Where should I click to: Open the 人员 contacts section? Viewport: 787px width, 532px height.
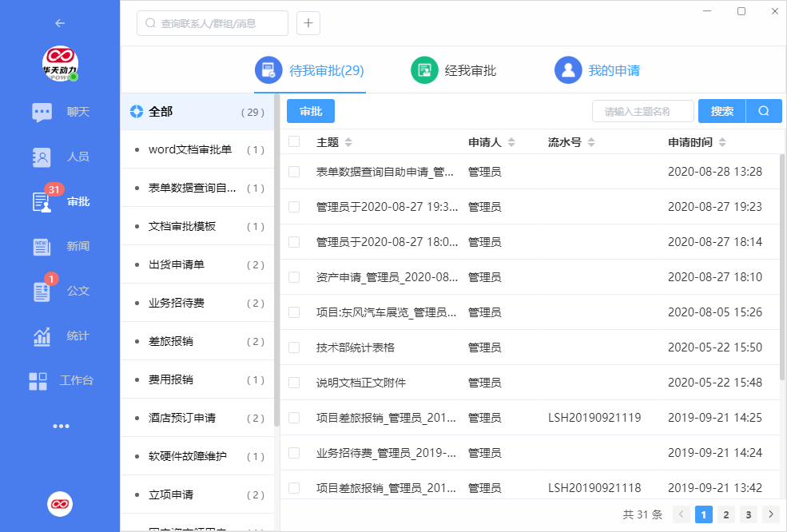(x=60, y=157)
